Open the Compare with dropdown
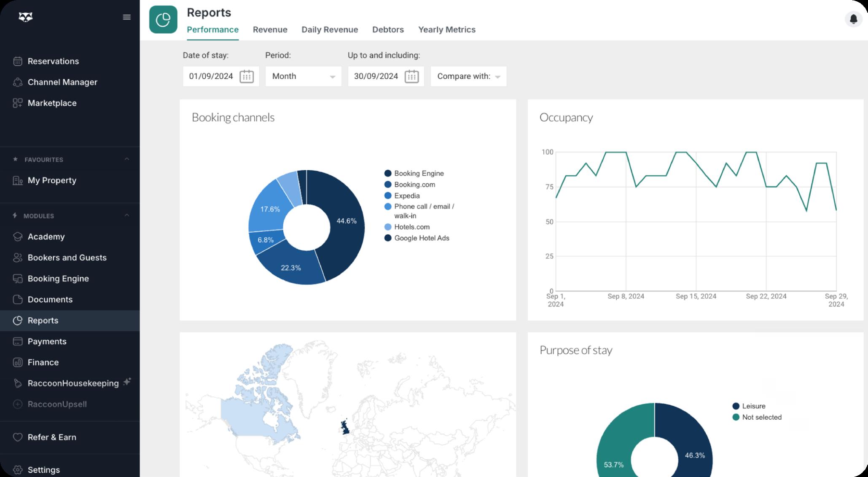The height and width of the screenshot is (477, 868). 468,76
